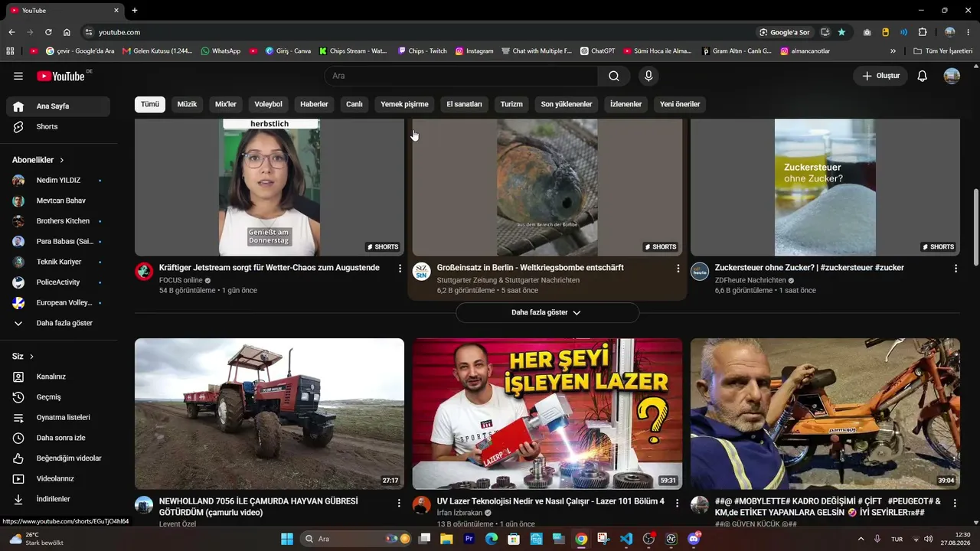Open the notifications bell
This screenshot has height=551, width=980.
(x=923, y=76)
